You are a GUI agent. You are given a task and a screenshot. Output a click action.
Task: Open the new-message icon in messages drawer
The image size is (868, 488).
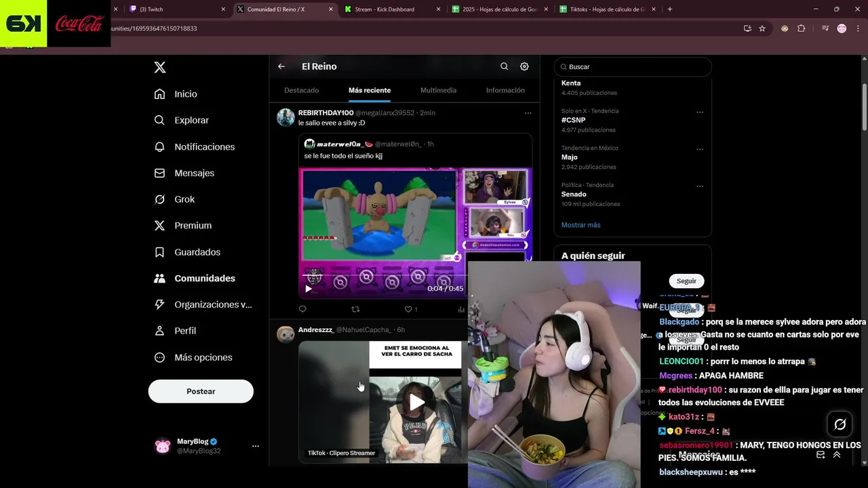(821, 455)
